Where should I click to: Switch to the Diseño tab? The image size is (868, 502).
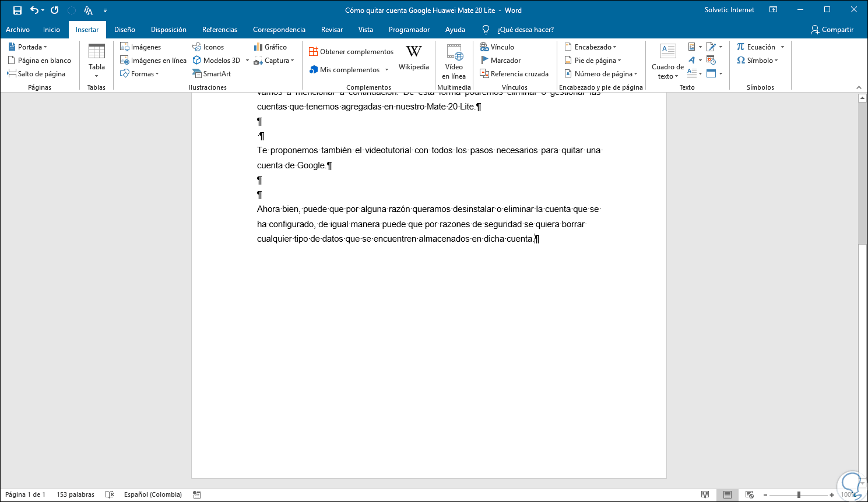click(x=125, y=30)
